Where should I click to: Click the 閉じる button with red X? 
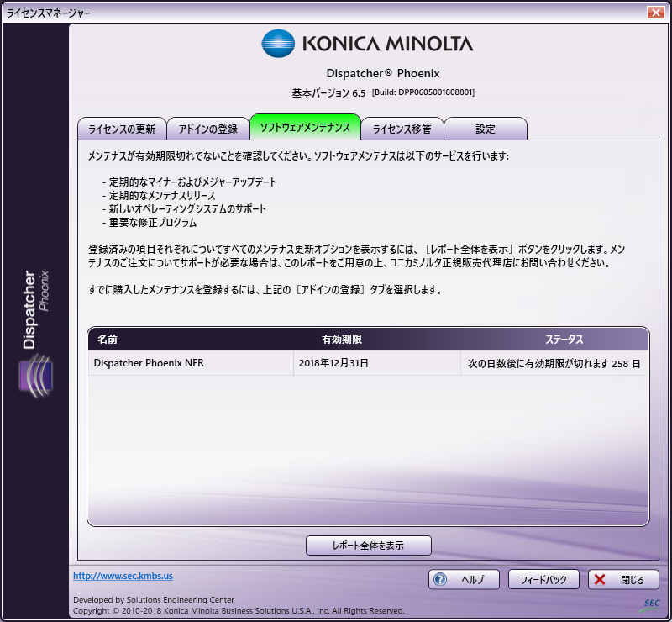point(623,579)
